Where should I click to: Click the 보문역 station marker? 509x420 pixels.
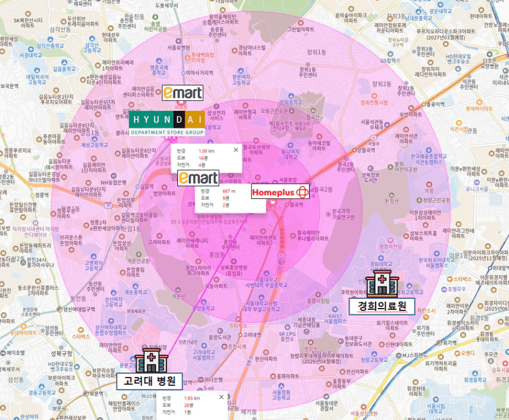(x=86, y=394)
